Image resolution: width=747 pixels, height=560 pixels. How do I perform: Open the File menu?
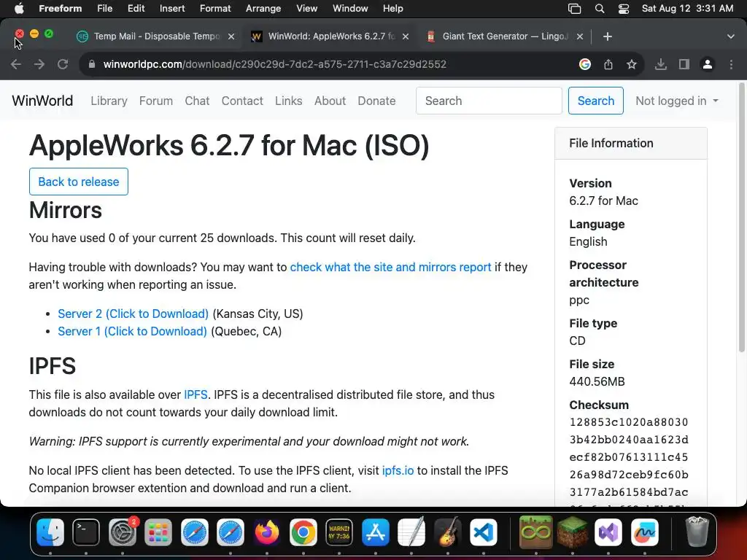tap(105, 9)
